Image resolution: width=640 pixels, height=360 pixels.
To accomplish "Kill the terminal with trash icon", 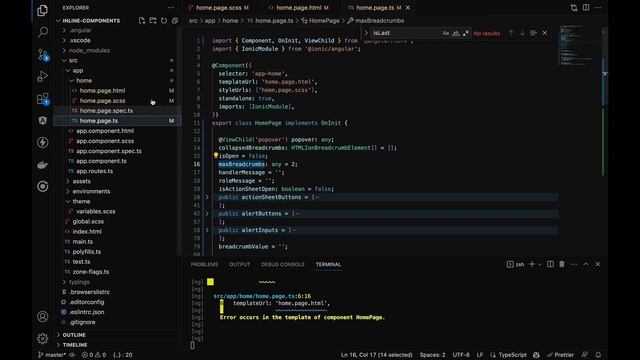I will click(x=562, y=264).
